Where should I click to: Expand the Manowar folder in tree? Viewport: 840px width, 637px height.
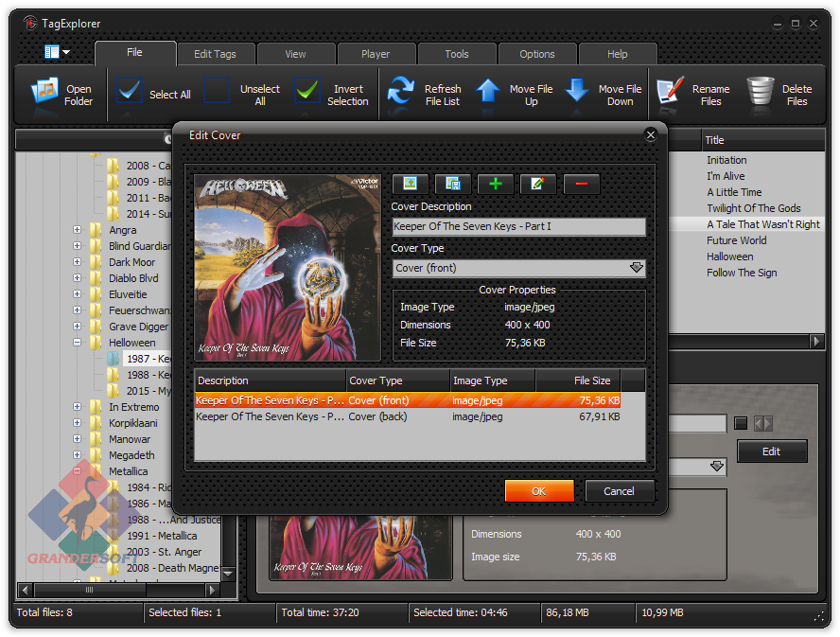coord(78,439)
